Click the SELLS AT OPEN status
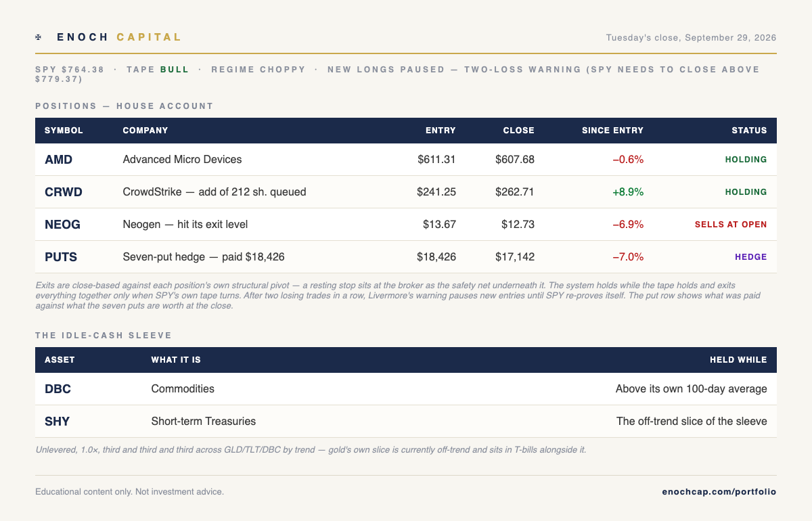The image size is (812, 521). coord(731,225)
